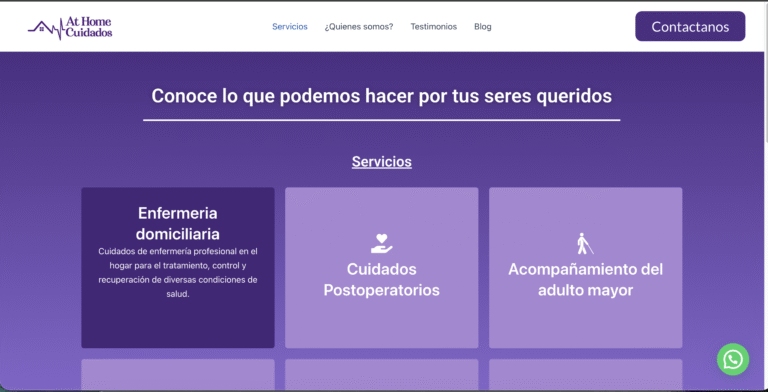768x392 pixels.
Task: Open the Blog navigation link
Action: (x=482, y=26)
